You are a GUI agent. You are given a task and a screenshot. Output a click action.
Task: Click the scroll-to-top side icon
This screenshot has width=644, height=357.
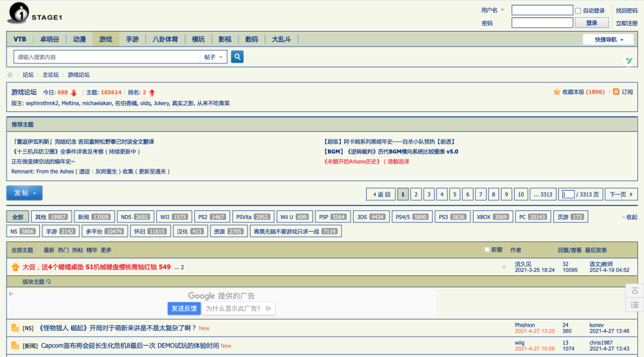pyautogui.click(x=634, y=291)
